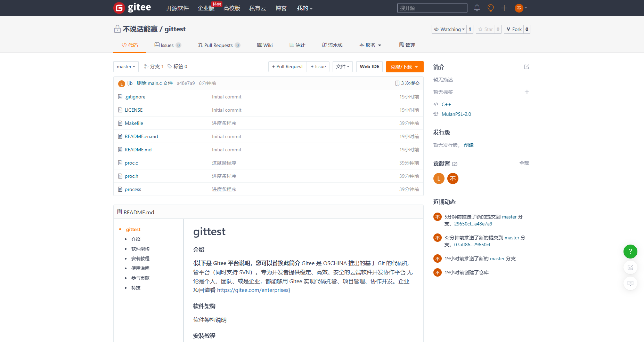Switch to the 代码 tab
Viewport: 644px width, 342px height.
(130, 45)
